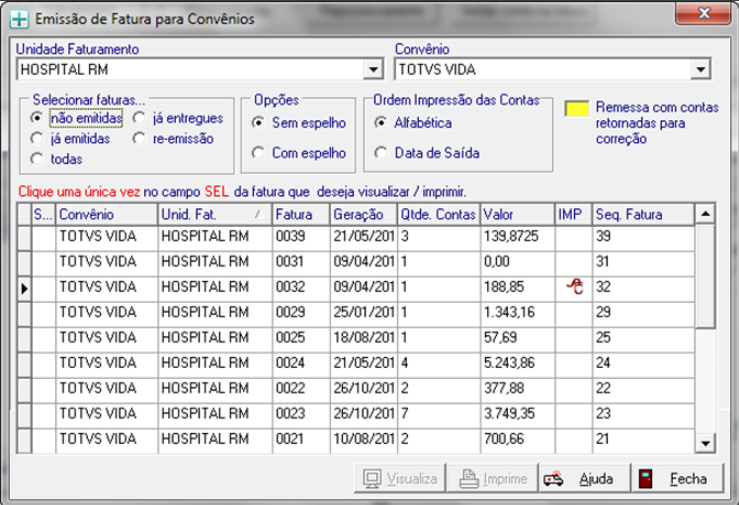739x505 pixels.
Task: Click the red door Fecha icon
Action: (x=646, y=479)
